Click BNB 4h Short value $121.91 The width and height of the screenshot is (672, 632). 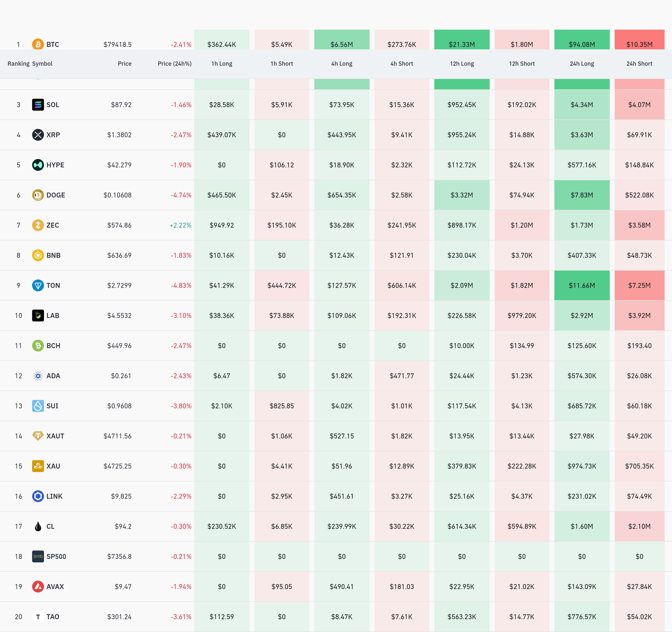point(401,255)
